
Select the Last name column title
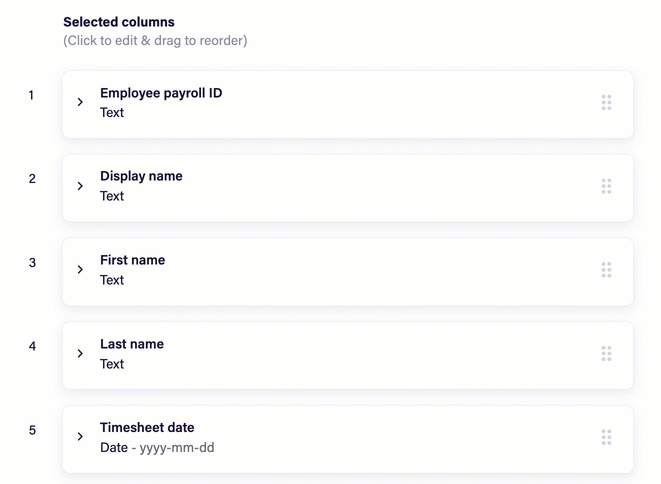pos(132,344)
